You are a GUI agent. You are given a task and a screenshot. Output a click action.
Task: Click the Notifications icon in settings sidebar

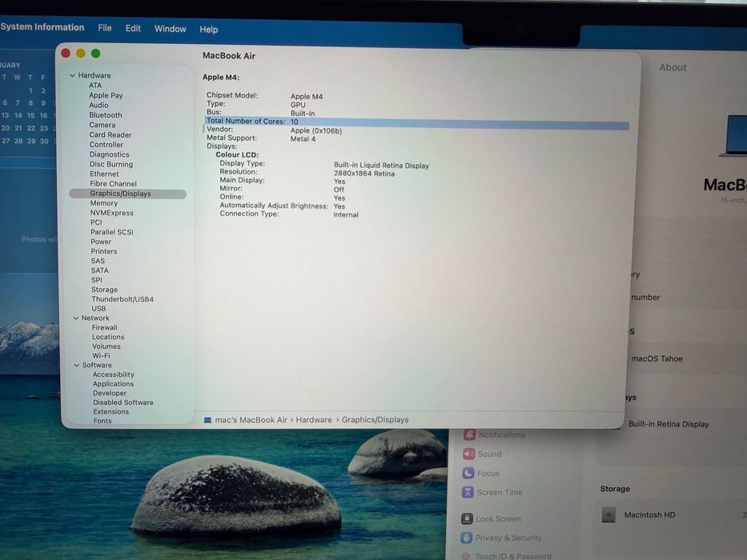(x=469, y=434)
